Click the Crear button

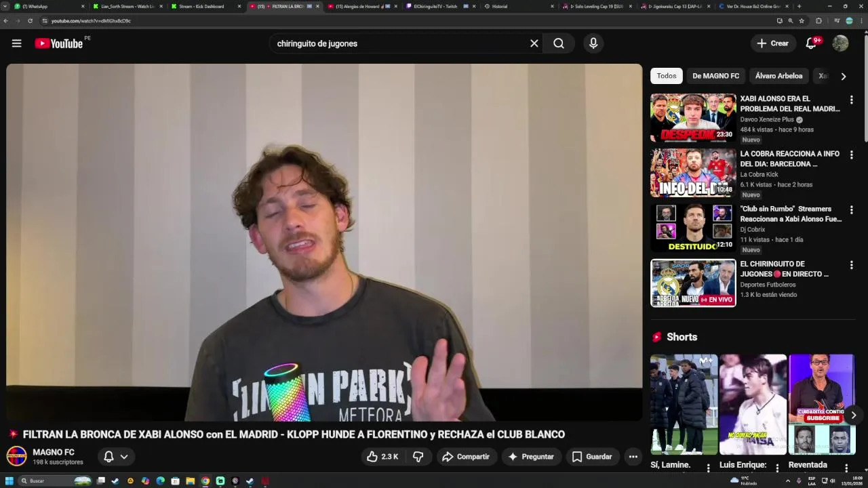[772, 43]
